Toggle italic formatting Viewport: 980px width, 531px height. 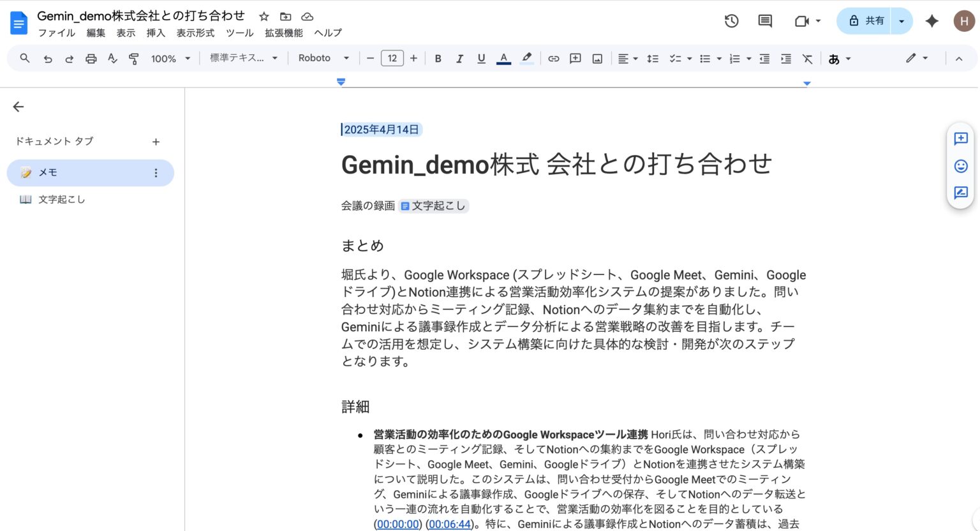pyautogui.click(x=459, y=58)
